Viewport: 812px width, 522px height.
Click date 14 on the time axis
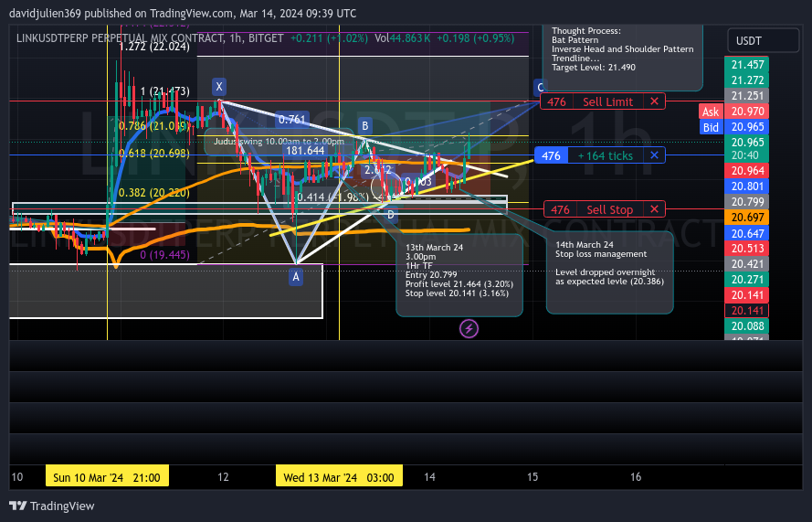pyautogui.click(x=429, y=477)
